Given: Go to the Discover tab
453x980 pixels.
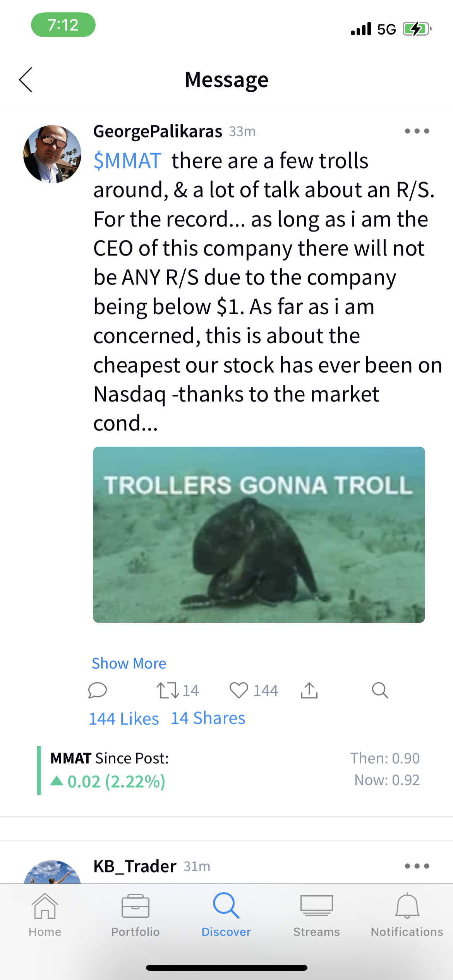Looking at the screenshot, I should pyautogui.click(x=226, y=915).
